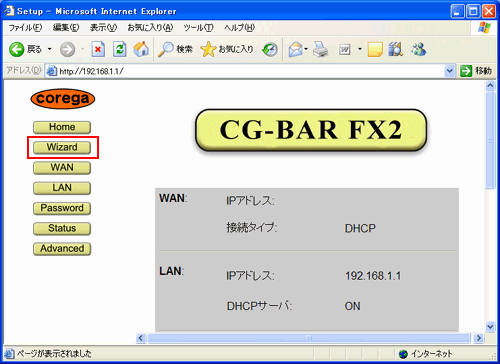Image resolution: width=500 pixels, height=364 pixels.
Task: Click the Stop page loading icon
Action: coord(98,50)
